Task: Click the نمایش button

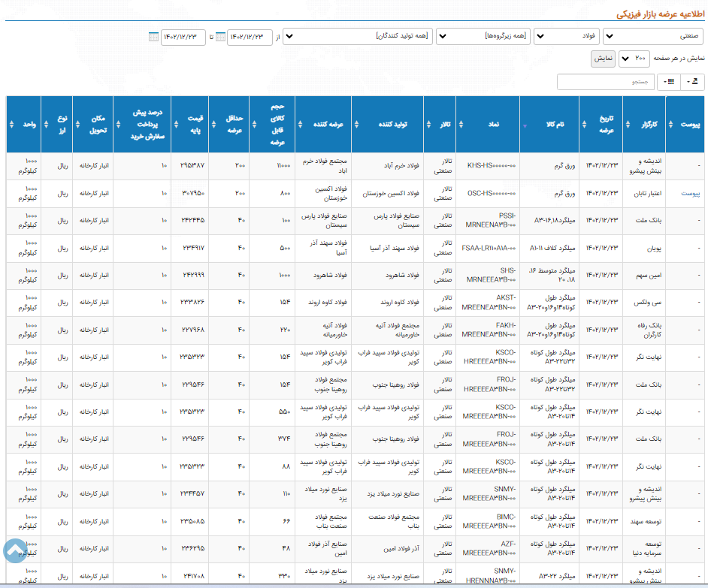Action: tap(604, 59)
